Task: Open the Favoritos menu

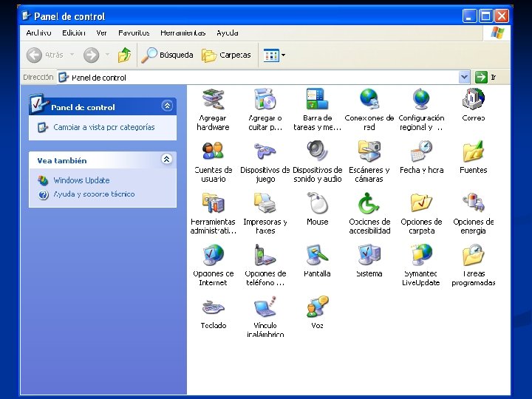Action: click(x=134, y=33)
